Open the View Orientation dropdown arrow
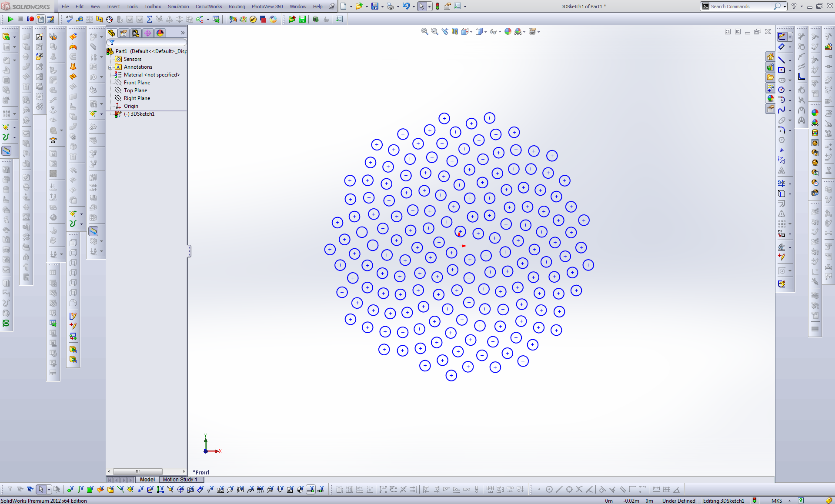Image resolution: width=835 pixels, height=504 pixels. pos(471,32)
